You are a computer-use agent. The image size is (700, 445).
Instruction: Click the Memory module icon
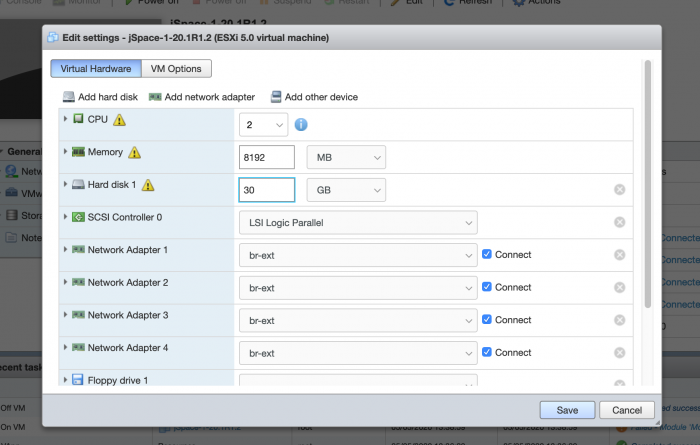(x=78, y=152)
